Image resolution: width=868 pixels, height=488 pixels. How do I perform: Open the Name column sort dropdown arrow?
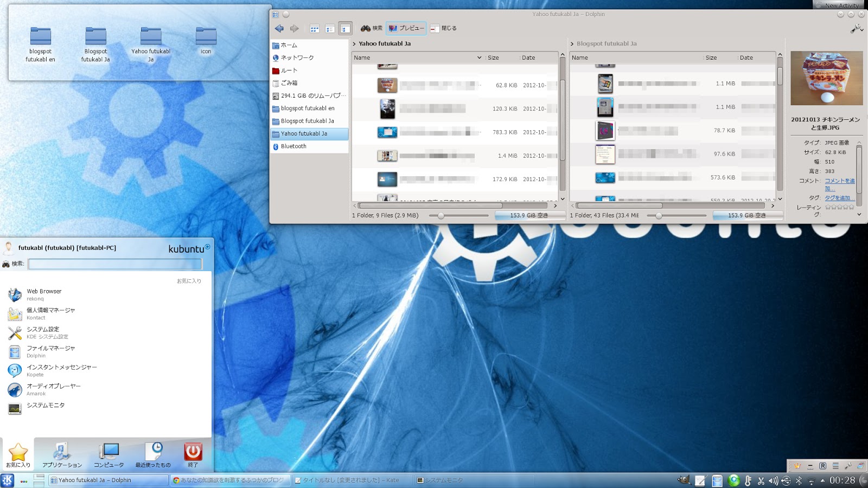[479, 57]
